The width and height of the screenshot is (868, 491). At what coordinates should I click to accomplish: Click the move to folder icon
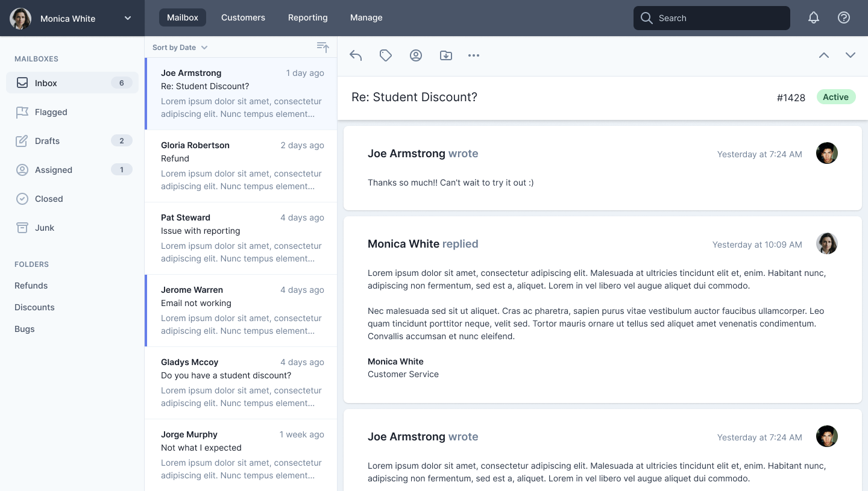pyautogui.click(x=446, y=55)
